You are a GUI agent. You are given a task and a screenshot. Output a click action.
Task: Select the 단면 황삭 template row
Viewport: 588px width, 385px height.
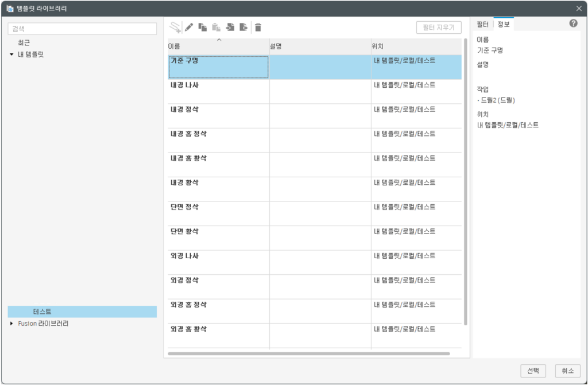pos(315,238)
